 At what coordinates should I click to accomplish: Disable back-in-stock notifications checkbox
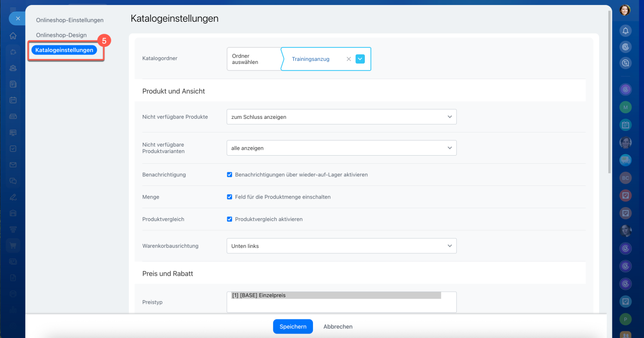pos(229,175)
